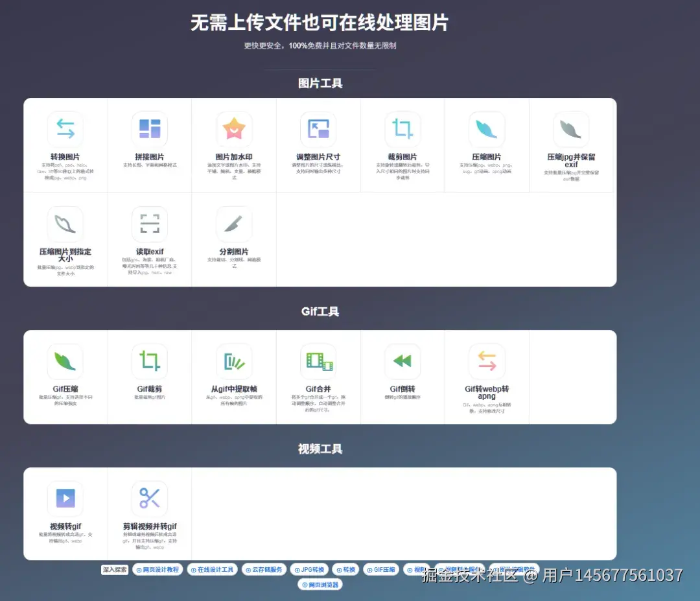Open the Gif转webp转apng converter

(487, 361)
